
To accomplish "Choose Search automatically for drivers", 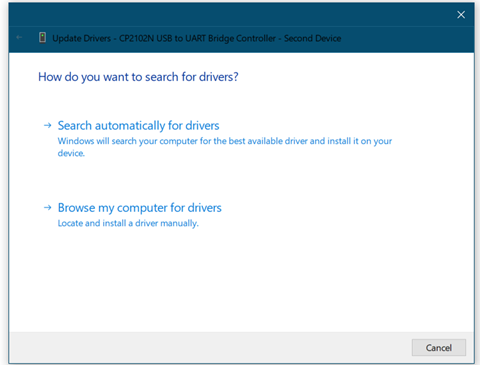I will (138, 126).
